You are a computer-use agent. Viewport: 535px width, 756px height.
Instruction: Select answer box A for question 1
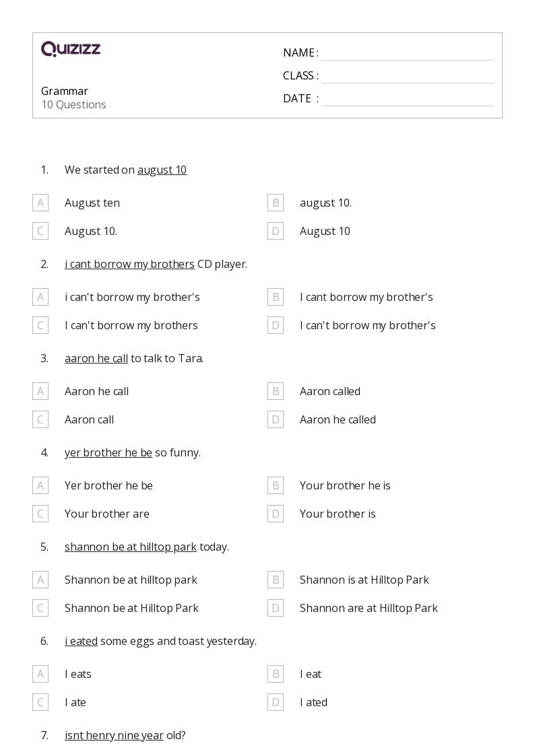click(40, 203)
